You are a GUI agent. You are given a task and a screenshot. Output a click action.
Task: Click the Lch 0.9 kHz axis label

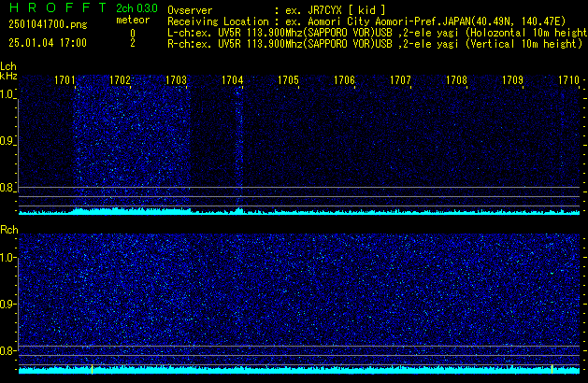(x=7, y=141)
